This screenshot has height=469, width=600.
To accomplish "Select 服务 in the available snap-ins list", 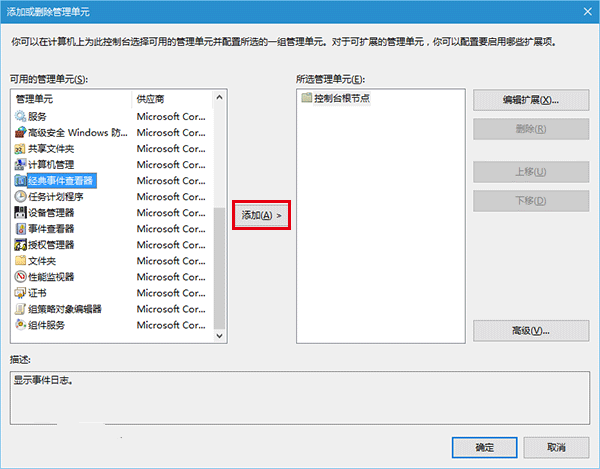I will coord(37,116).
